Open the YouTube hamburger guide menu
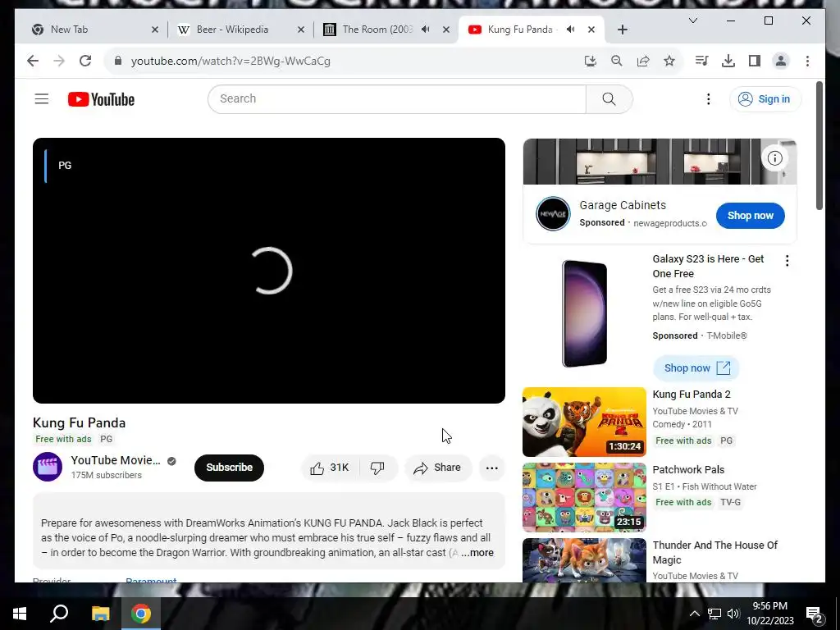This screenshot has height=630, width=840. tap(42, 99)
